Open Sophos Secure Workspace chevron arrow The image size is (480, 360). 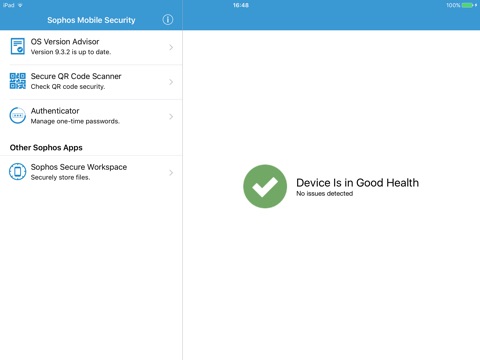(171, 173)
